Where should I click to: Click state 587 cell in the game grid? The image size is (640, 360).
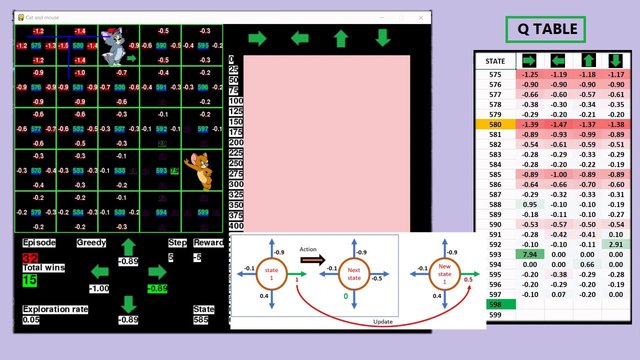(119, 129)
